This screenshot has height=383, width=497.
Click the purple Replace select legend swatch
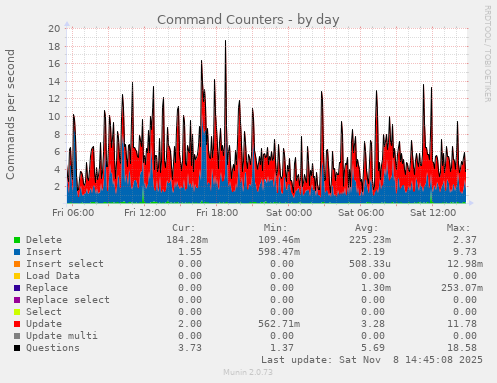[17, 300]
